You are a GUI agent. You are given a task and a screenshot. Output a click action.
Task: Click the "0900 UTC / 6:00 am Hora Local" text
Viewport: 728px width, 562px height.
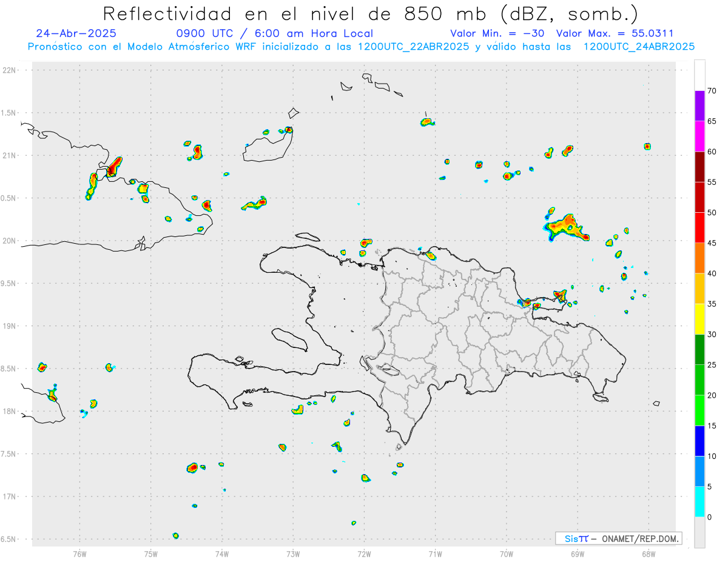point(274,33)
